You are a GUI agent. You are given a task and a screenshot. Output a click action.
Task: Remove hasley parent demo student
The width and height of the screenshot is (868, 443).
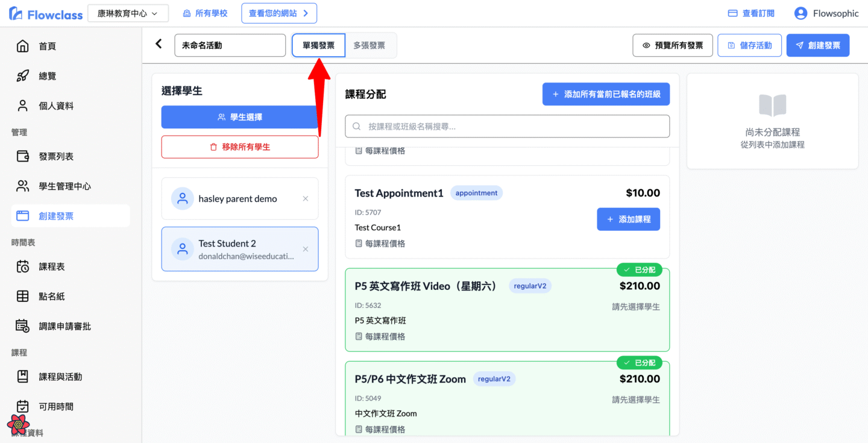coord(305,199)
